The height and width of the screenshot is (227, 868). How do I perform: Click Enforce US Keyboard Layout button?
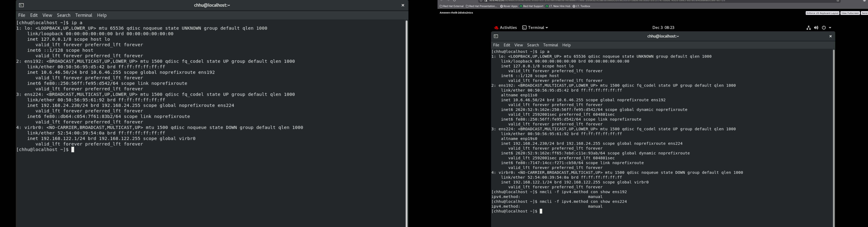click(x=822, y=13)
